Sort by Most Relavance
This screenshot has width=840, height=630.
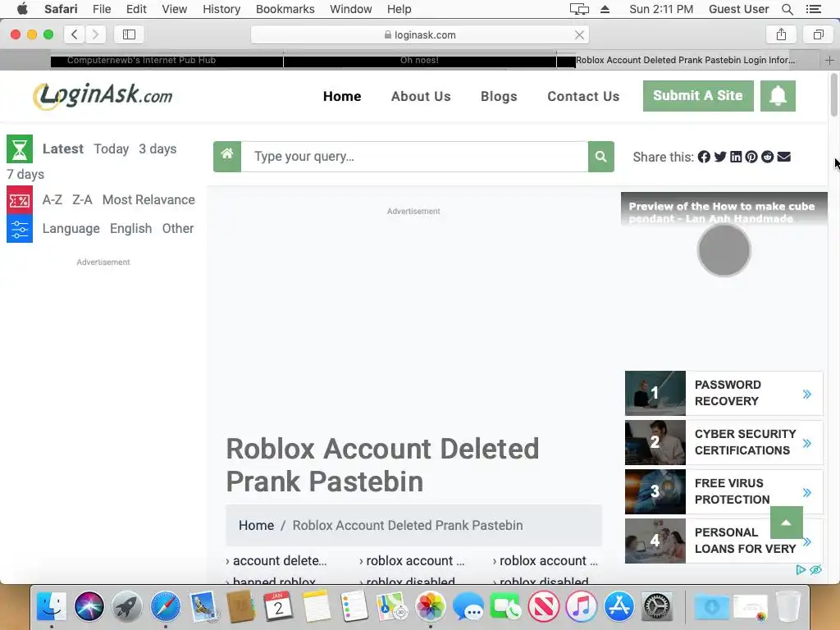[x=148, y=200]
